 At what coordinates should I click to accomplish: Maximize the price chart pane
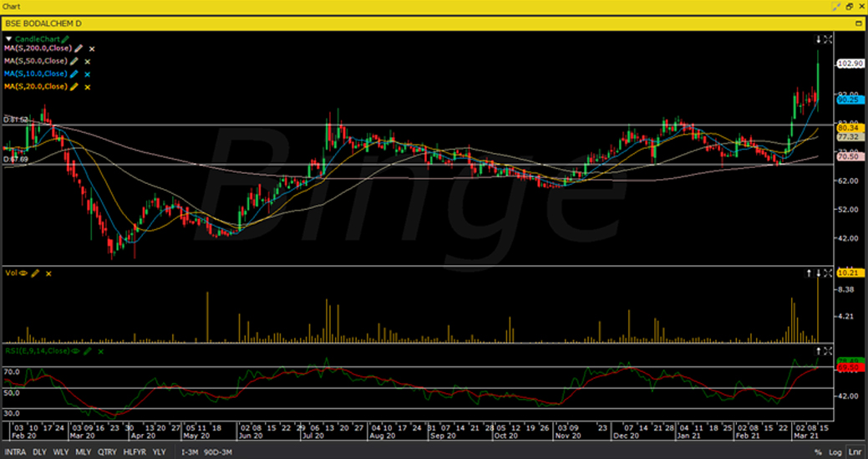(828, 39)
